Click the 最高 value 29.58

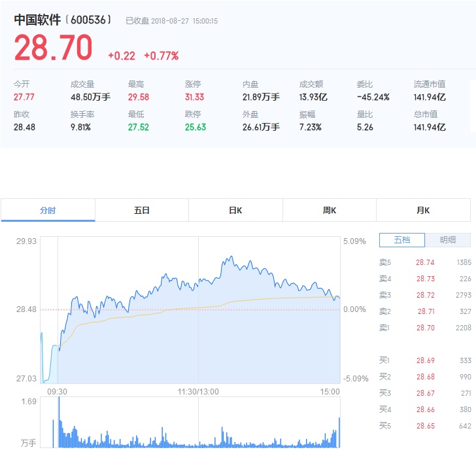click(139, 97)
